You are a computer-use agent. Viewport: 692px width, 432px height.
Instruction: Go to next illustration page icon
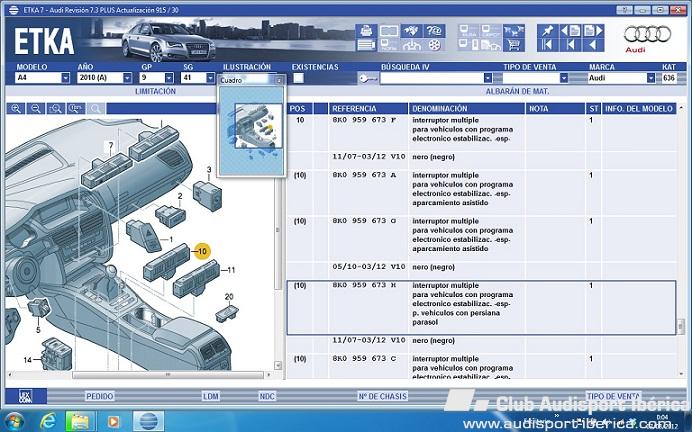click(593, 31)
